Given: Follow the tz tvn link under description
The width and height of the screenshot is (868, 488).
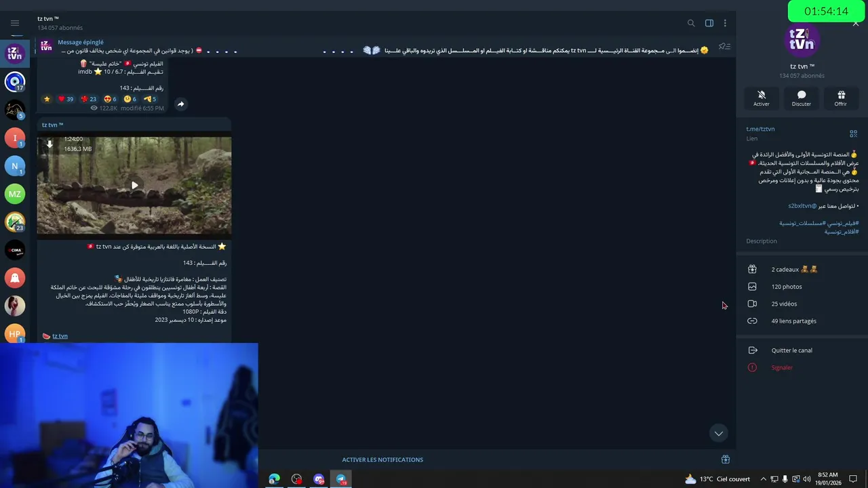Looking at the screenshot, I should (x=60, y=336).
